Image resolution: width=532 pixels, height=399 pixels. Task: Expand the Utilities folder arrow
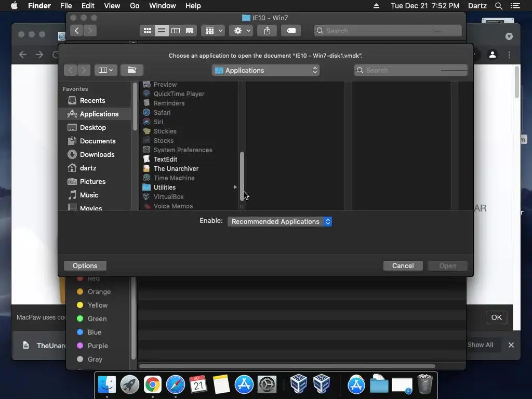click(x=235, y=187)
